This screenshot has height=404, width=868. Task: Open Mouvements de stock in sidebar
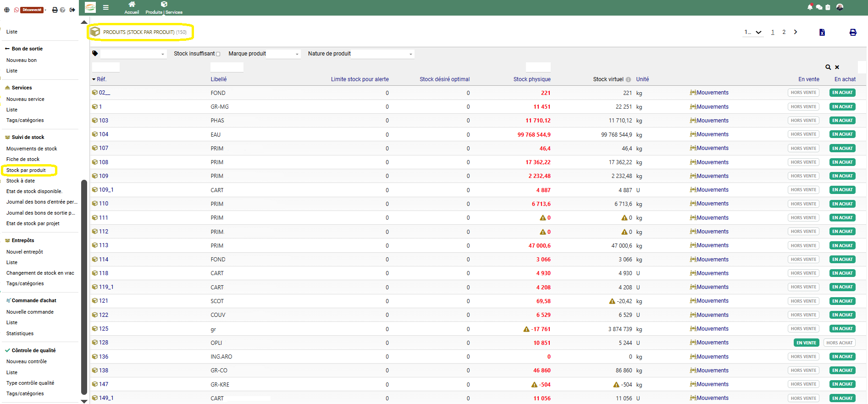(x=32, y=149)
